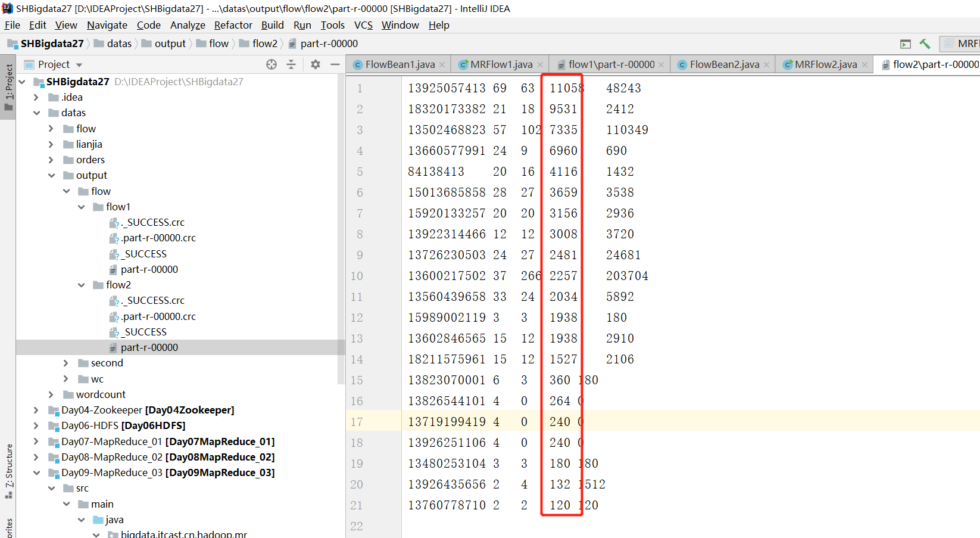Collapse Day09-MapReduce_03 module
Image resolution: width=980 pixels, height=538 pixels.
point(36,472)
